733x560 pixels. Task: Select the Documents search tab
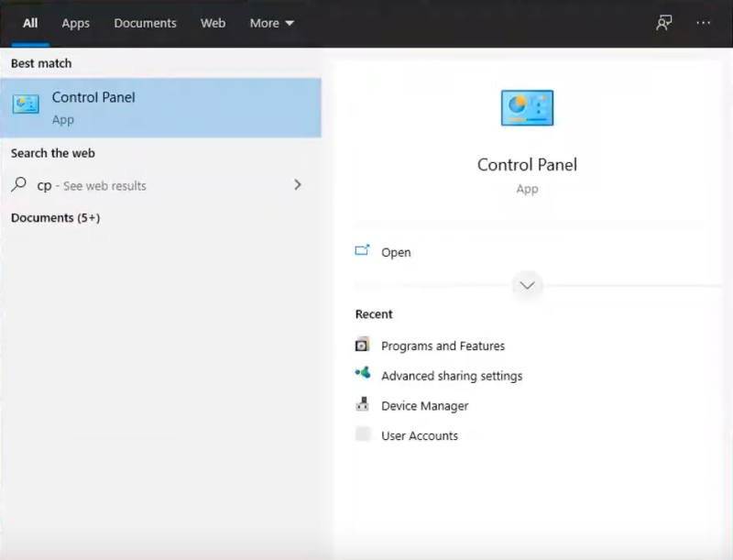point(145,23)
